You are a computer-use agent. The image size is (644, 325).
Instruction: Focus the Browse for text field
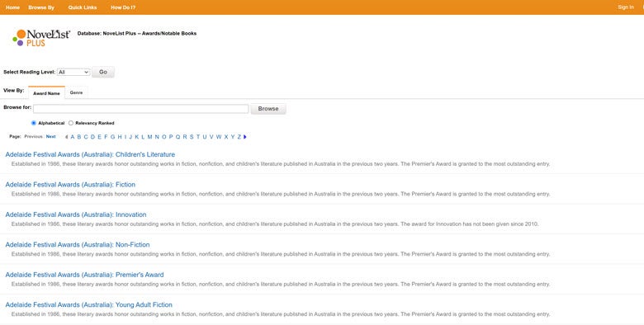point(141,109)
